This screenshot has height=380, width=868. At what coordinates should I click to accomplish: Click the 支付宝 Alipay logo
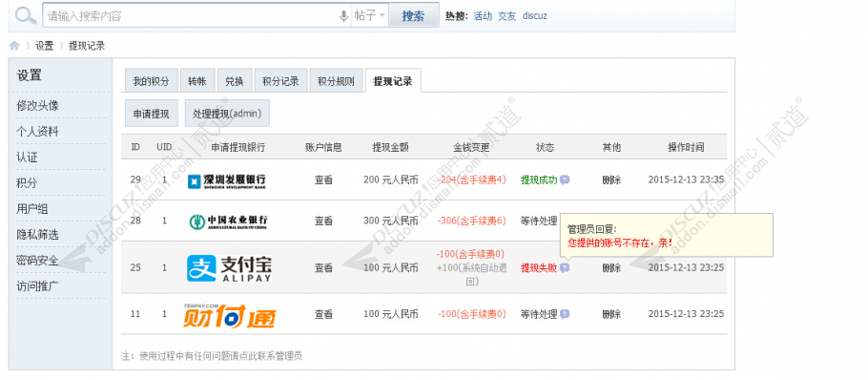(229, 268)
